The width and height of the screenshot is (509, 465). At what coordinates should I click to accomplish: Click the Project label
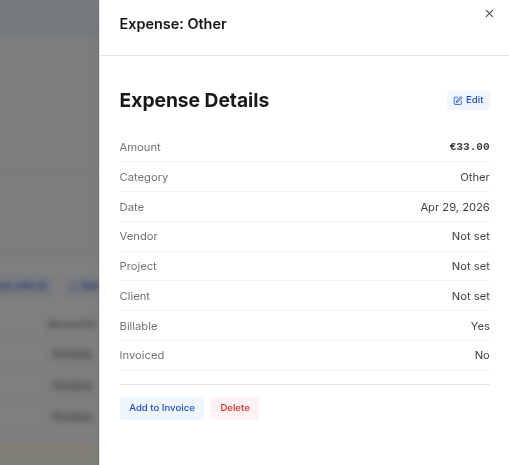point(138,266)
